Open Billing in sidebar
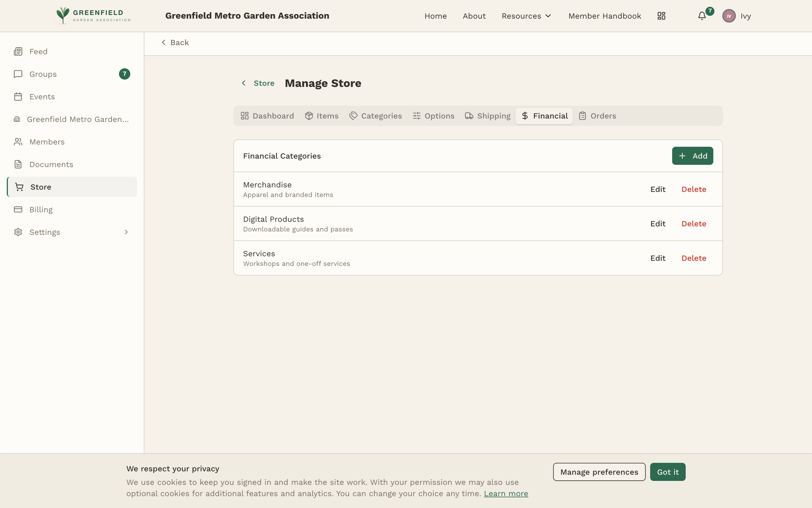This screenshot has height=508, width=812. pyautogui.click(x=72, y=209)
